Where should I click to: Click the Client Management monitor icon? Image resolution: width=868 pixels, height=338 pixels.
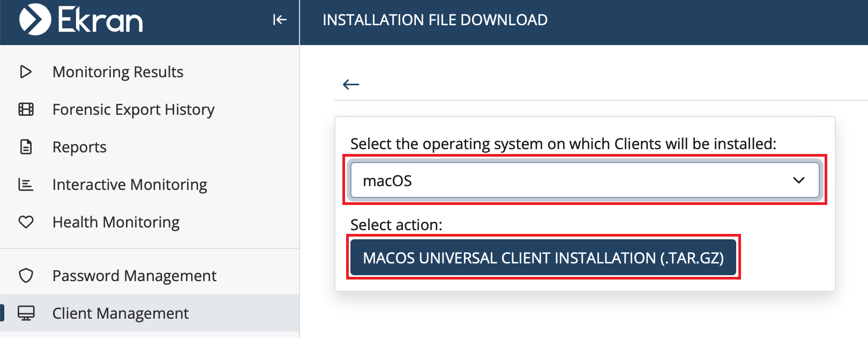[26, 313]
